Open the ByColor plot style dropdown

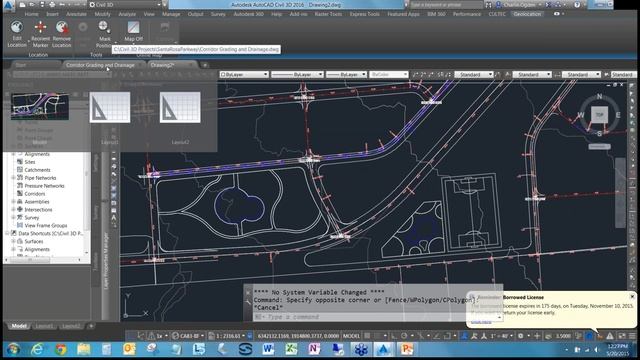(389, 75)
